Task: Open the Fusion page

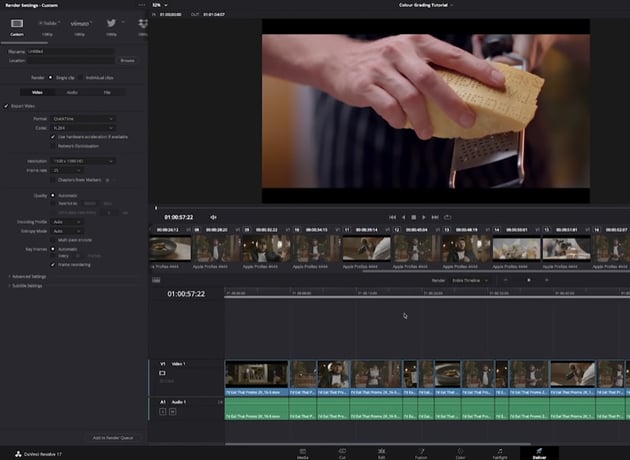Action: pos(421,453)
